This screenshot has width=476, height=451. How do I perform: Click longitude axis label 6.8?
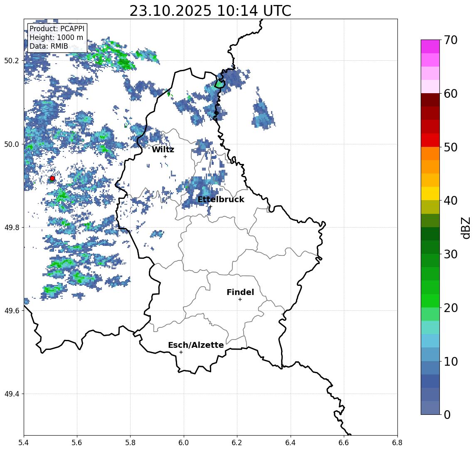pyautogui.click(x=397, y=443)
